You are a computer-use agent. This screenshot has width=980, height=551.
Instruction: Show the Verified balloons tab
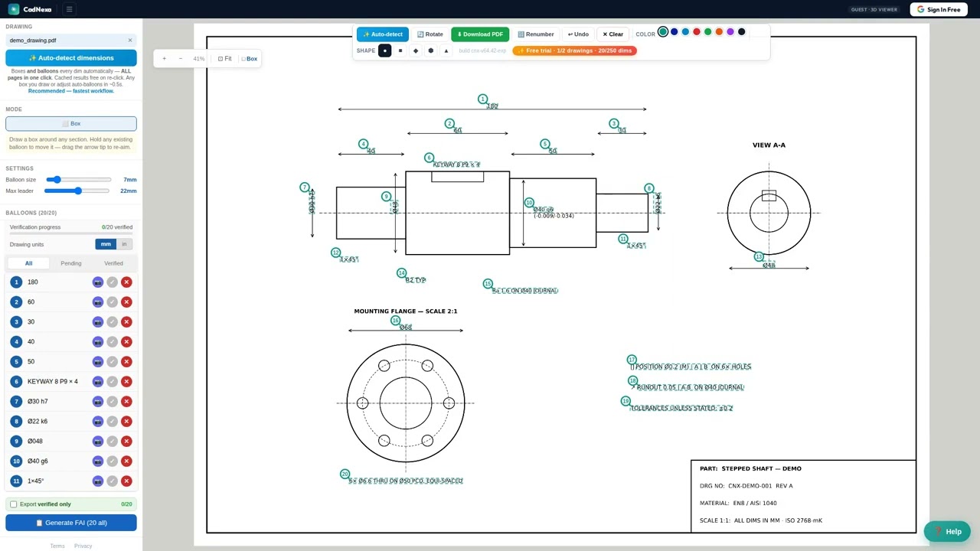click(x=113, y=263)
